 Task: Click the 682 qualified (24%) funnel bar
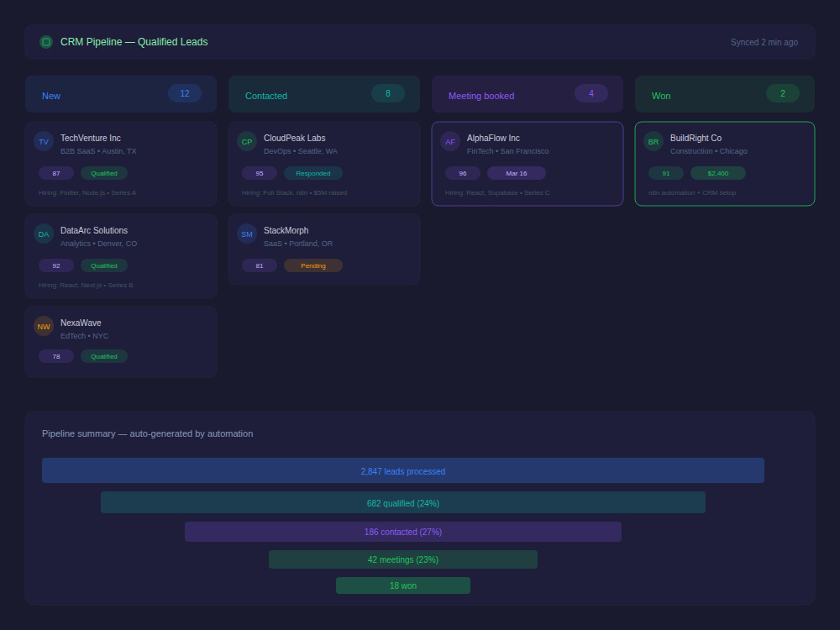[x=403, y=502]
